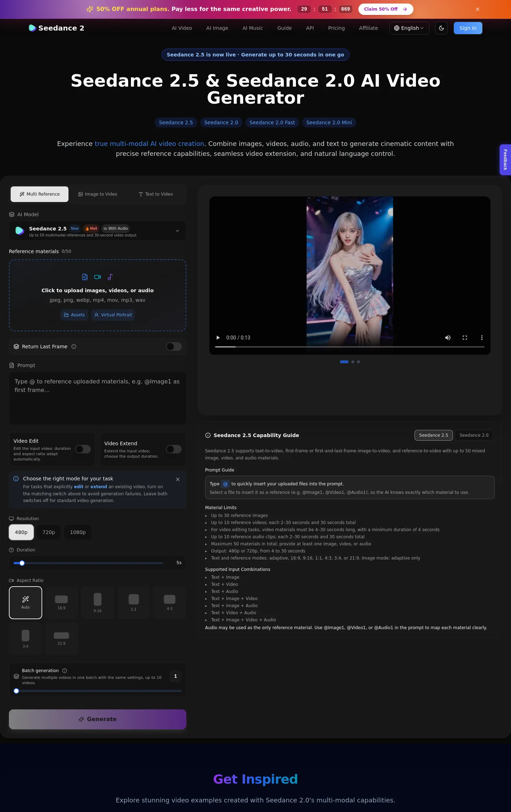Click the Seedance 2.5 model tag link
Screen dimensions: 511x812
(176, 122)
